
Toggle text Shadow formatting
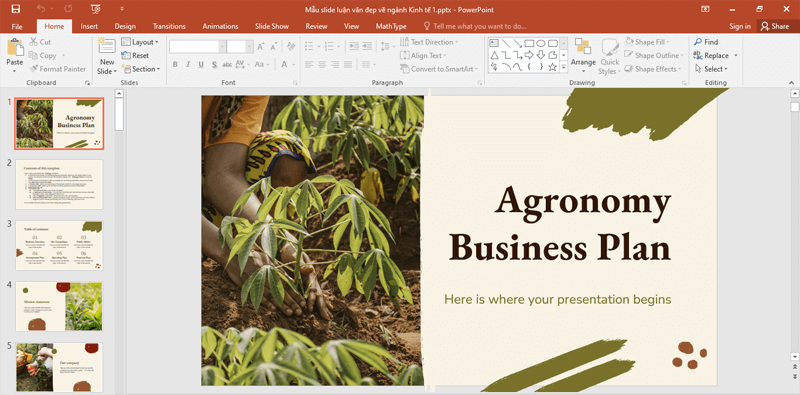coord(214,64)
